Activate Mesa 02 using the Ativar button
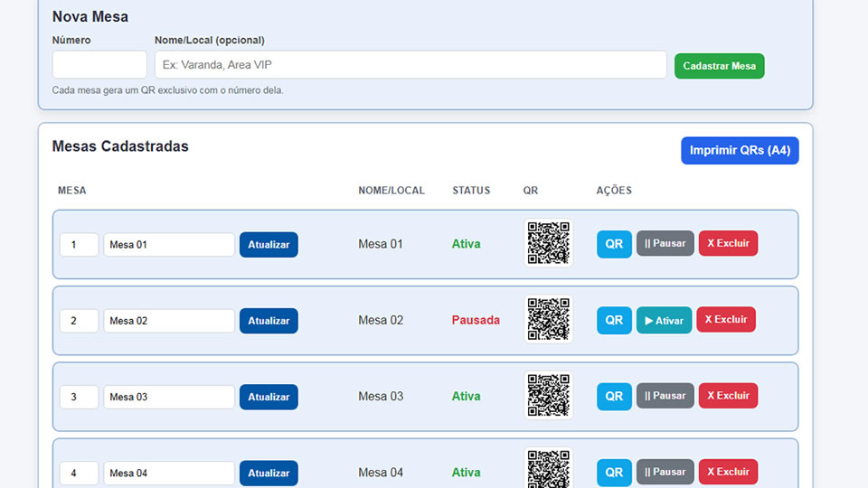Image resolution: width=868 pixels, height=488 pixels. click(x=664, y=320)
